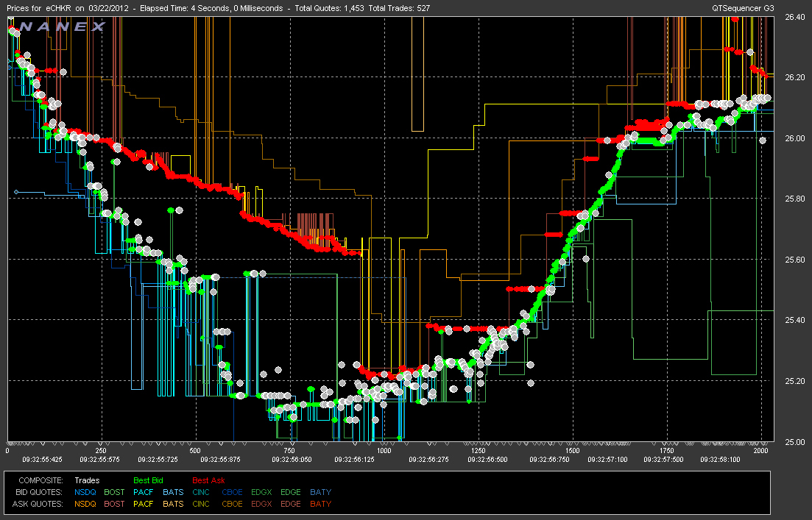Select Best Ask in the composite legend
Image resolution: width=812 pixels, height=520 pixels.
click(x=208, y=480)
